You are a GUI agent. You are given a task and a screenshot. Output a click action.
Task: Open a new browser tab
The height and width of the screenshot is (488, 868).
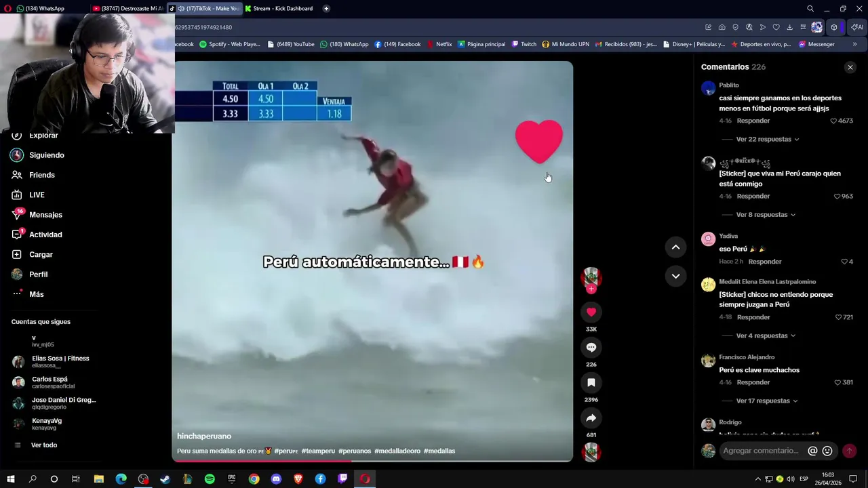(x=326, y=8)
